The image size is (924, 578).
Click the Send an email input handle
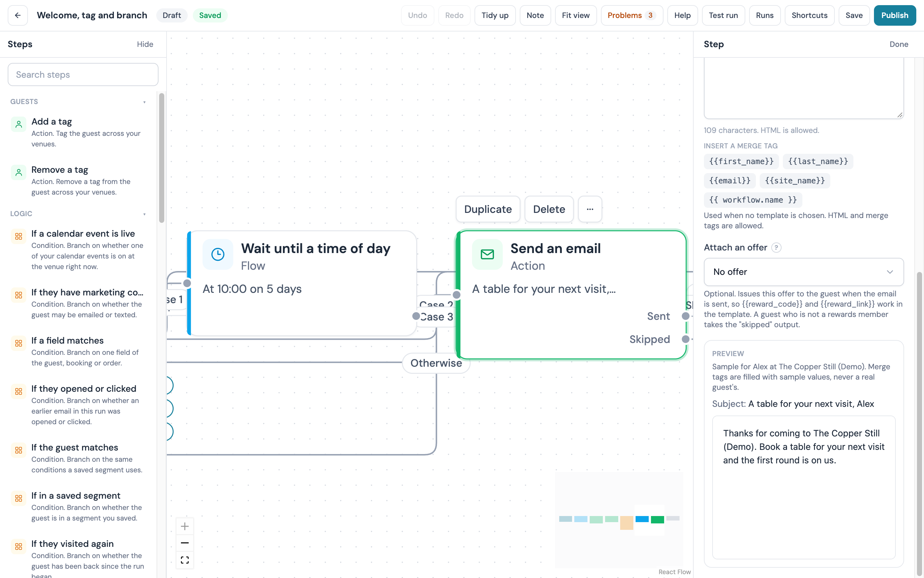pyautogui.click(x=457, y=295)
